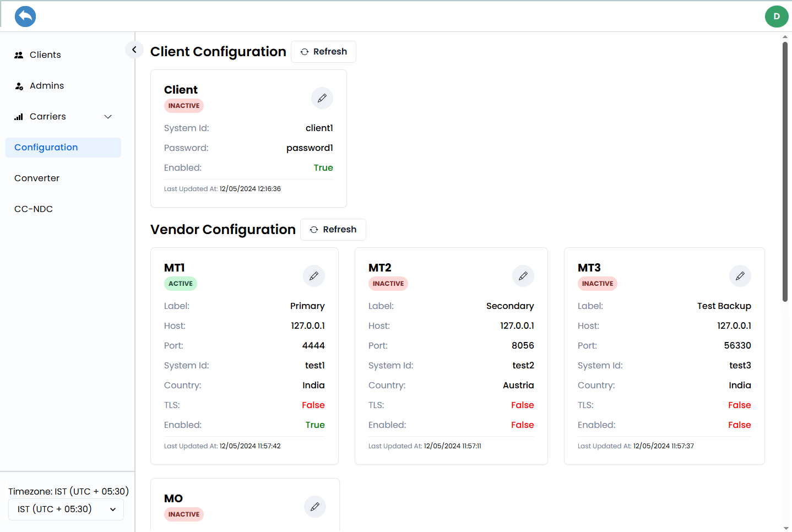Go to Admins page
792x532 pixels.
point(47,86)
